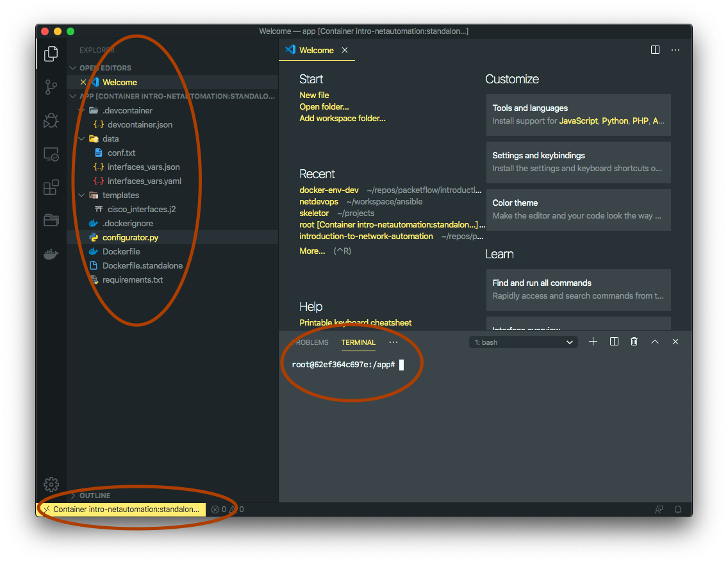Split the terminal pane
The image size is (728, 564).
pyautogui.click(x=614, y=342)
